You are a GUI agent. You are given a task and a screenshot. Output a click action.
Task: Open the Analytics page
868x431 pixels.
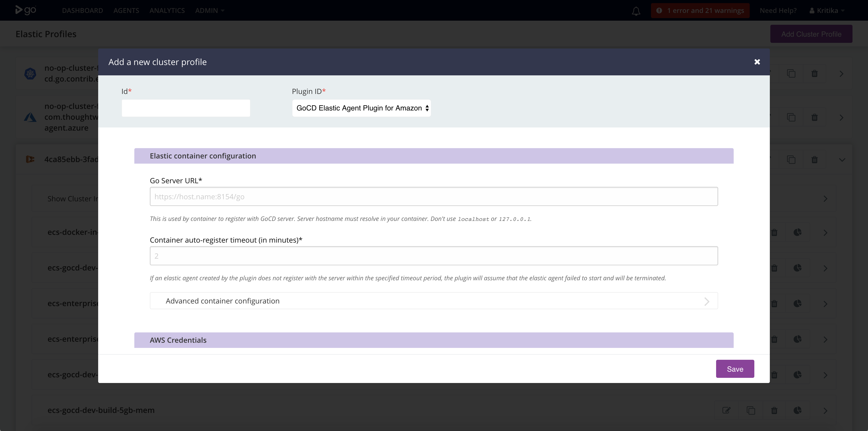point(167,10)
